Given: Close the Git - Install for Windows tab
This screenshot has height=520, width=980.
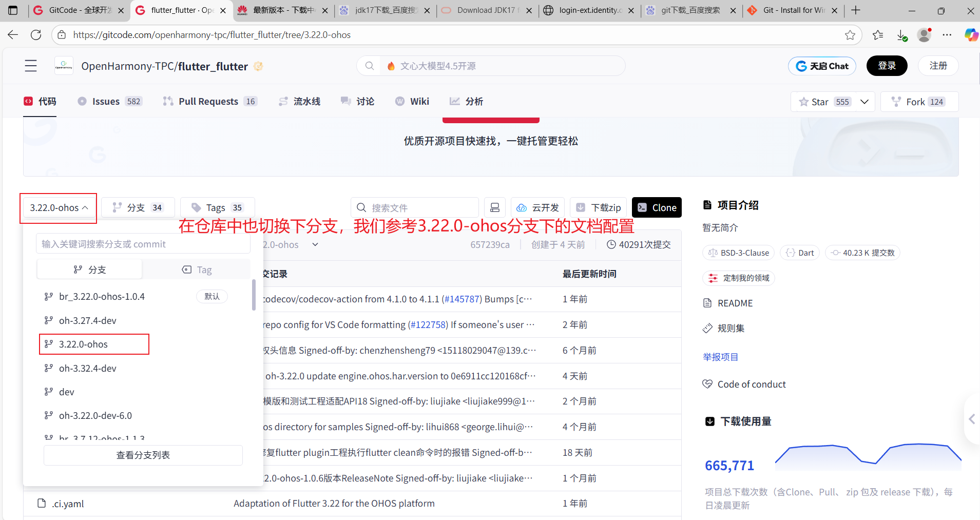Looking at the screenshot, I should (834, 10).
